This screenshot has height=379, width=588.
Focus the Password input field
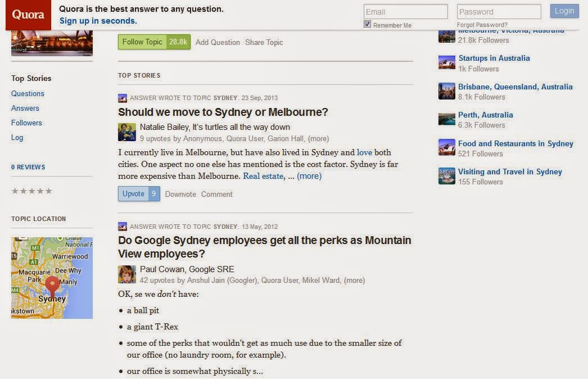[x=499, y=12]
